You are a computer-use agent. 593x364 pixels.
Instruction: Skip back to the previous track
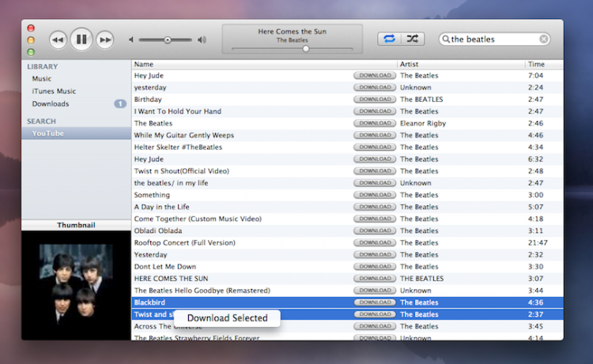point(58,39)
